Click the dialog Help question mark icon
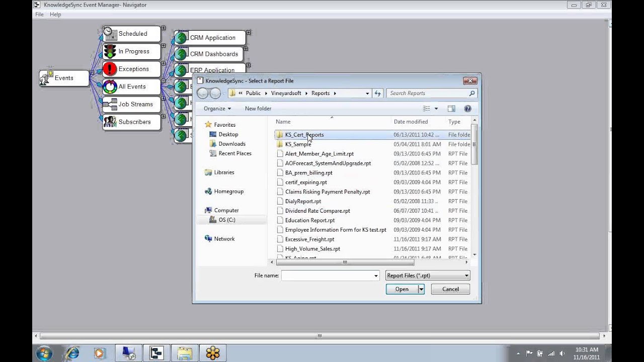644x362 pixels. pyautogui.click(x=467, y=109)
